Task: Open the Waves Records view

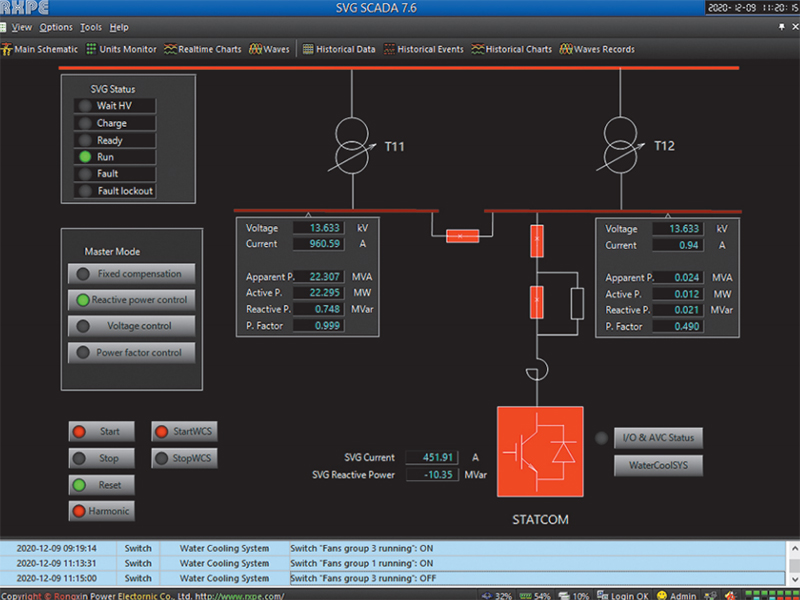Action: coord(597,49)
